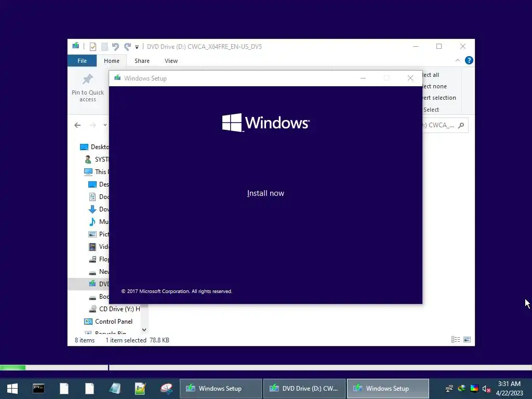Select Pictures folder in navigation tree
Viewport: 532px width, 399px height.
tap(98, 234)
